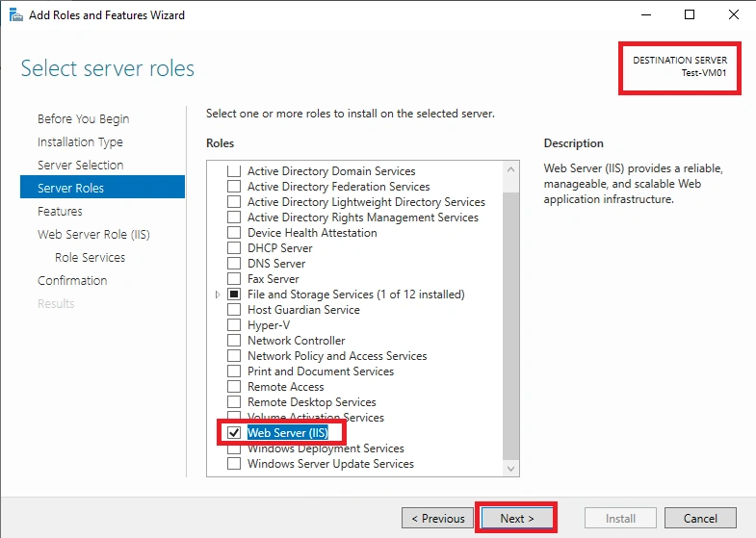Check Windows Server Update Services role

tap(234, 464)
